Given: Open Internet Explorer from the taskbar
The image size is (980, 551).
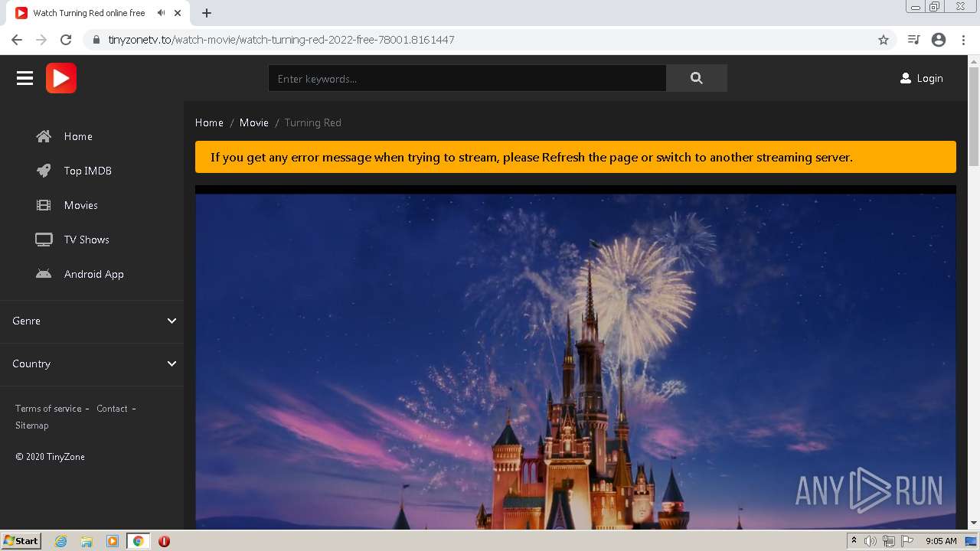Looking at the screenshot, I should click(x=60, y=541).
